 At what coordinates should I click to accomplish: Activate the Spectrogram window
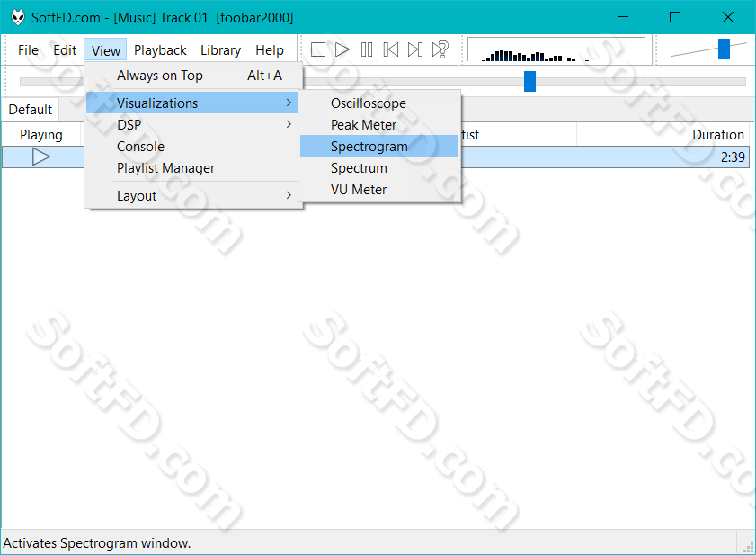click(379, 147)
